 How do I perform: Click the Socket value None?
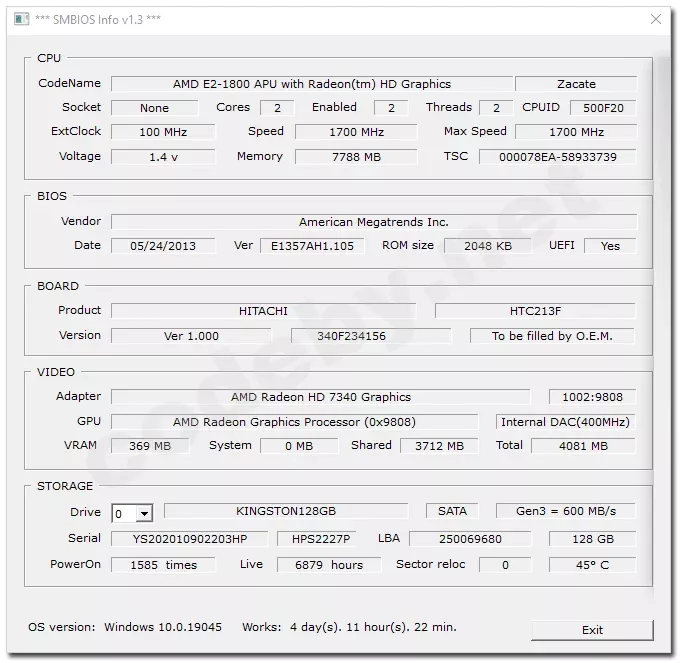(154, 108)
